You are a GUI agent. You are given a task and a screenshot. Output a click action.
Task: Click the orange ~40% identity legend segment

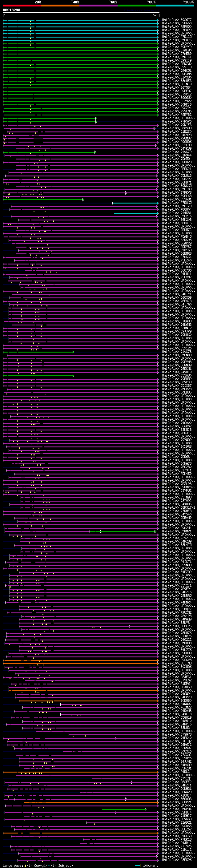click(x=60, y=6)
